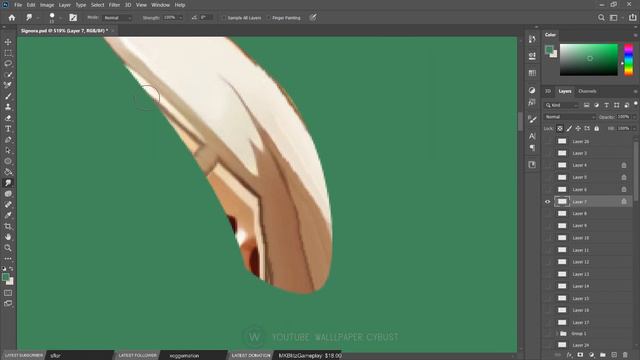640x360 pixels.
Task: Open the brush settings panel icon
Action: 73,18
